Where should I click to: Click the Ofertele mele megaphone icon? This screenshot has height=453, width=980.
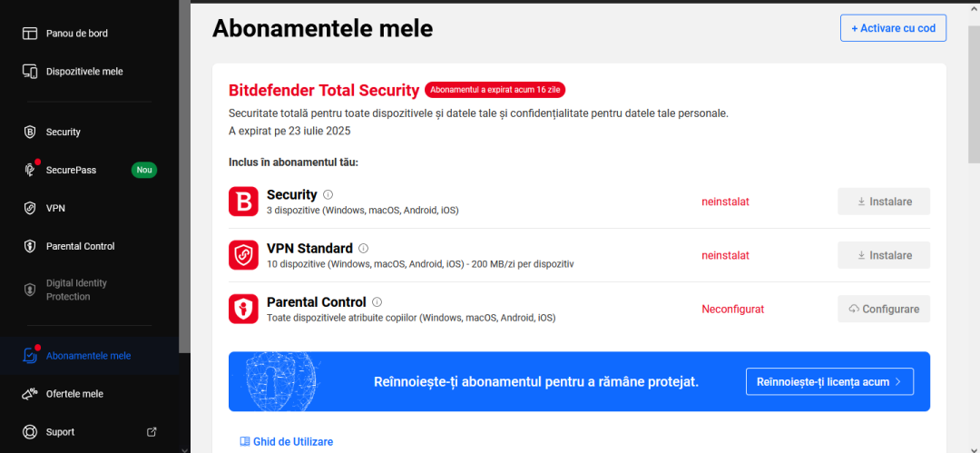pos(30,394)
